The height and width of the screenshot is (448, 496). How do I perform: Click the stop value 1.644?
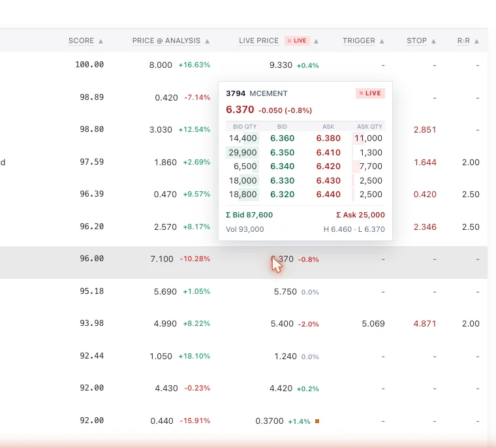(425, 163)
